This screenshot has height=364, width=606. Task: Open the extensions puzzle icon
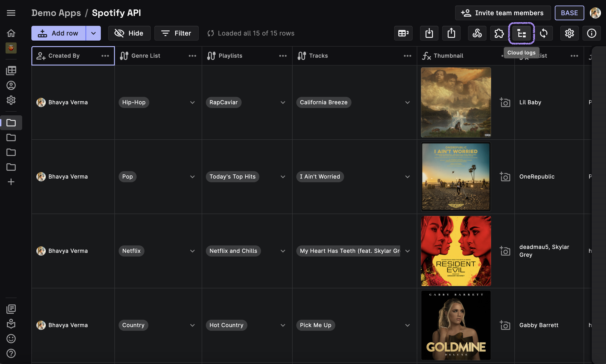coord(499,33)
